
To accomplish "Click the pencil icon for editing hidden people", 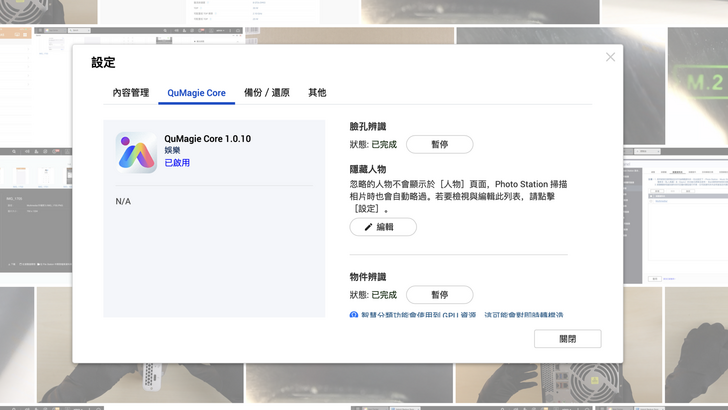I will [x=368, y=227].
